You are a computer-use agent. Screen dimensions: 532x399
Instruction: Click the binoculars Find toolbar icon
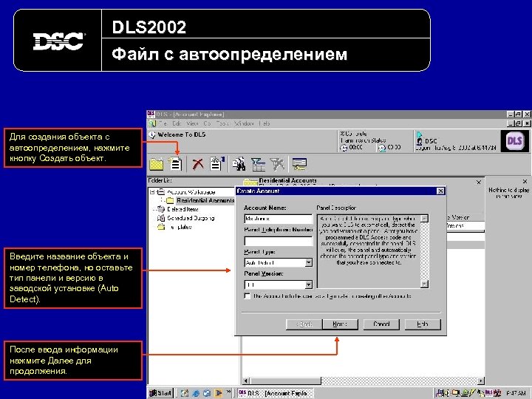[x=239, y=164]
